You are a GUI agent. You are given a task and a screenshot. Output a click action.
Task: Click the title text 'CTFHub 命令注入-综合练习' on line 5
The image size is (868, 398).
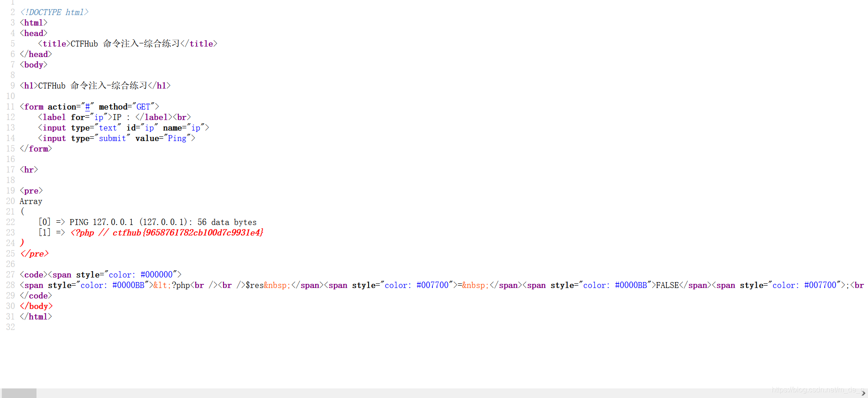point(125,44)
